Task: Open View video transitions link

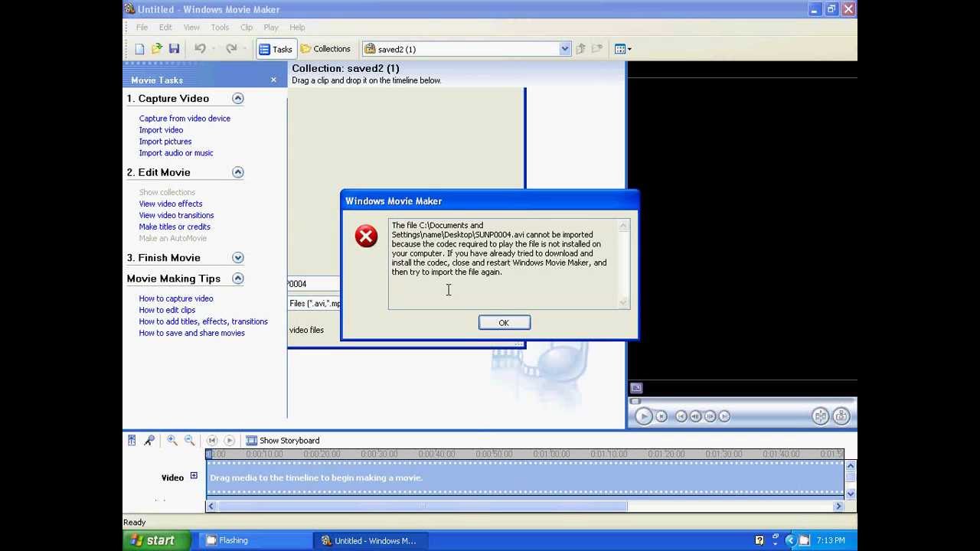Action: pos(176,215)
